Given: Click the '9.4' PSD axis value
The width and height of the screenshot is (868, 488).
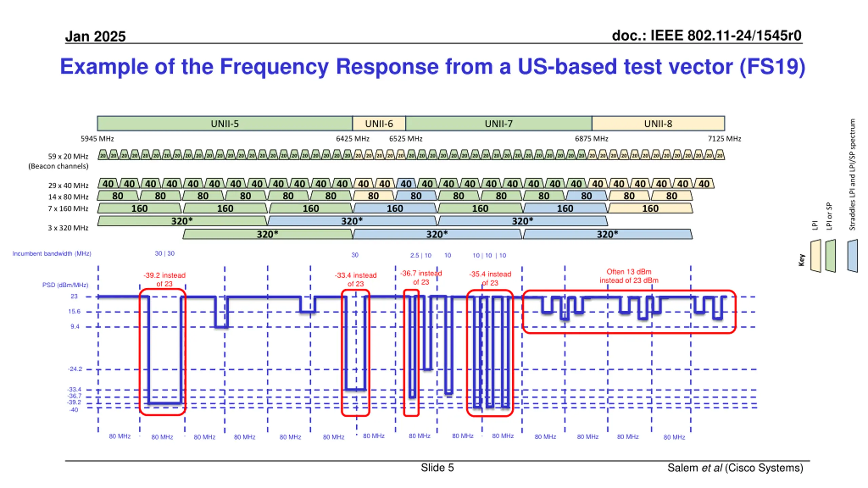Looking at the screenshot, I should point(75,326).
